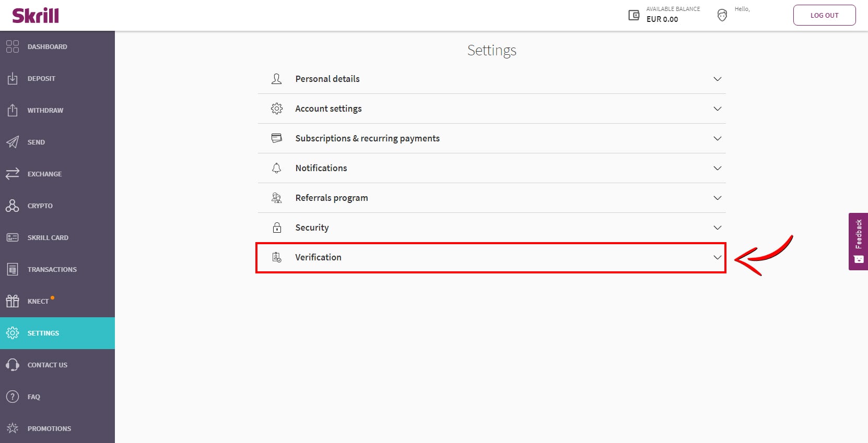Click the Deposit arrow icon
Screen dimensions: 868x443
click(13, 78)
